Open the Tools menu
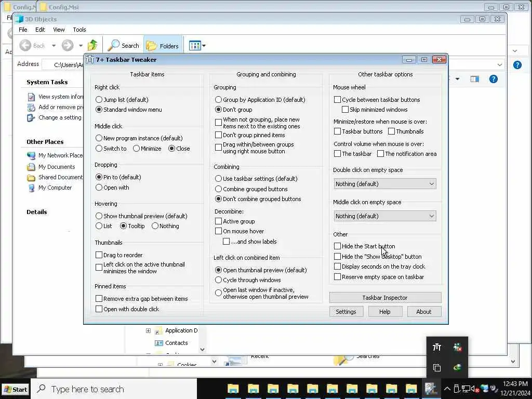 coord(79,30)
